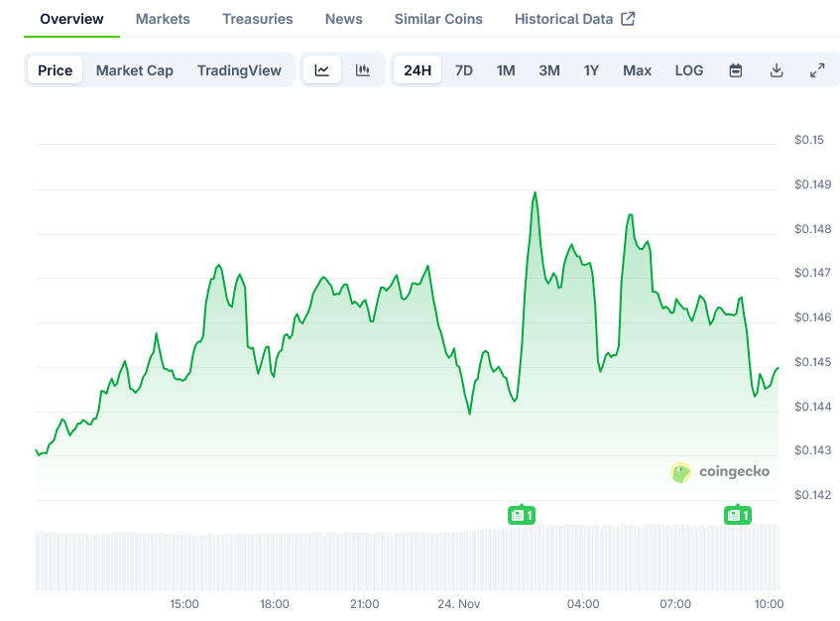Viewport: 840px width, 621px height.
Task: Open the News section
Action: (343, 18)
